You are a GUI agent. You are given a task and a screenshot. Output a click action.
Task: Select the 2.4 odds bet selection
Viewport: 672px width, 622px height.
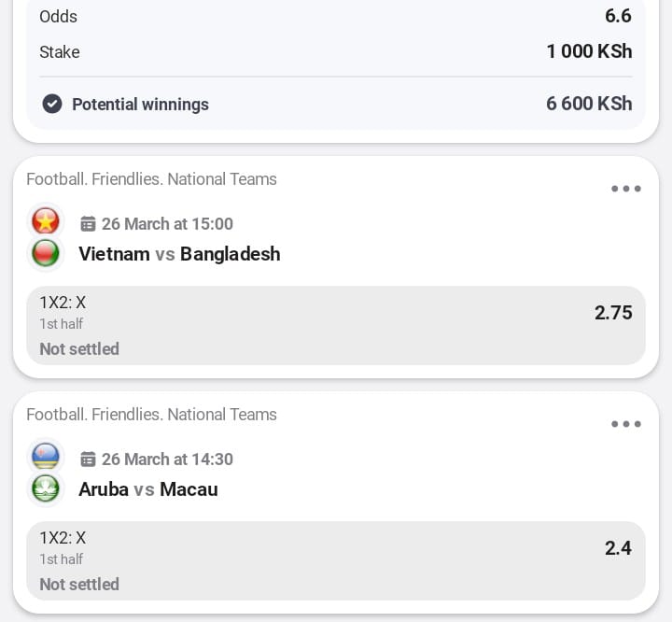336,560
